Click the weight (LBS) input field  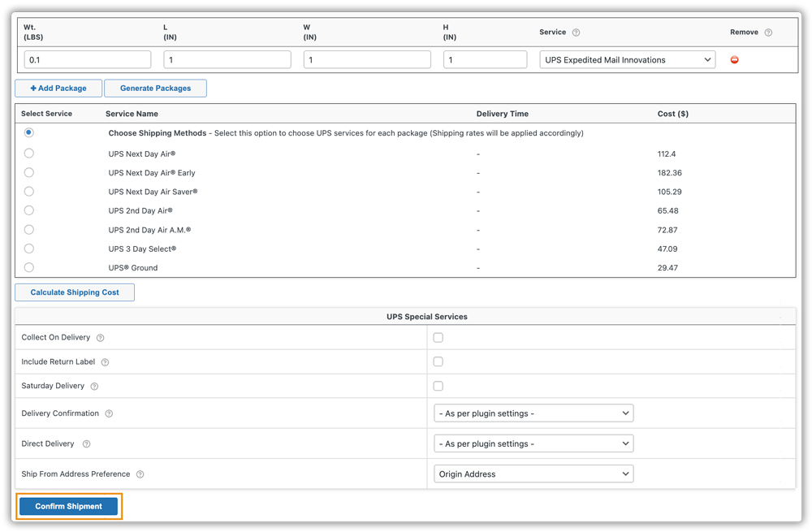point(88,59)
